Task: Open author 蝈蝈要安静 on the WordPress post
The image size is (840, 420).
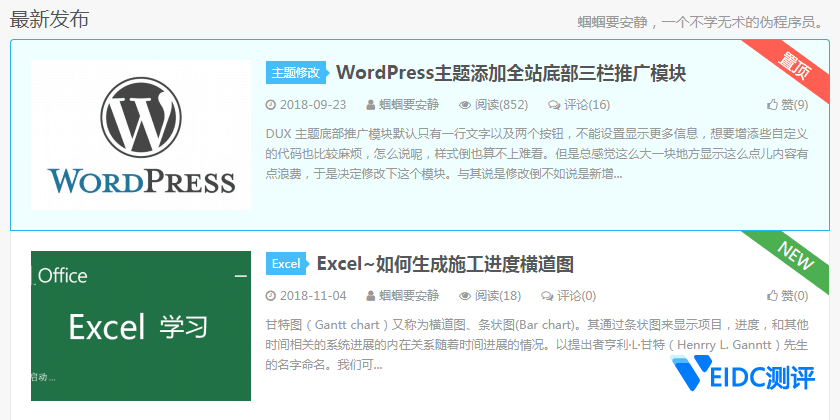Action: pos(409,105)
